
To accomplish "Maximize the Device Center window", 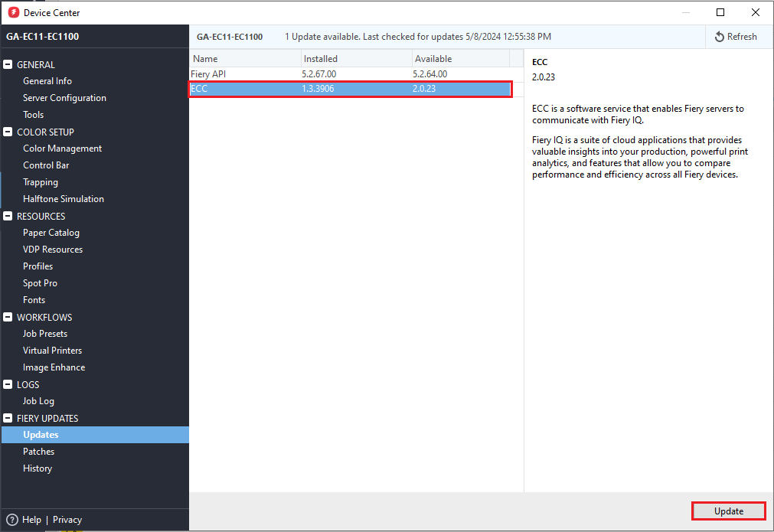I will (x=720, y=12).
